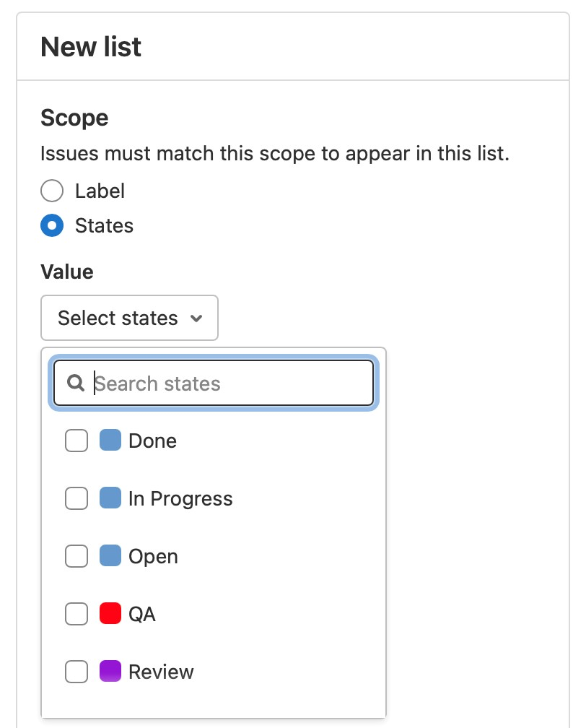Image resolution: width=586 pixels, height=728 pixels.
Task: Click the blue swatch beside In Progress
Action: (x=110, y=498)
